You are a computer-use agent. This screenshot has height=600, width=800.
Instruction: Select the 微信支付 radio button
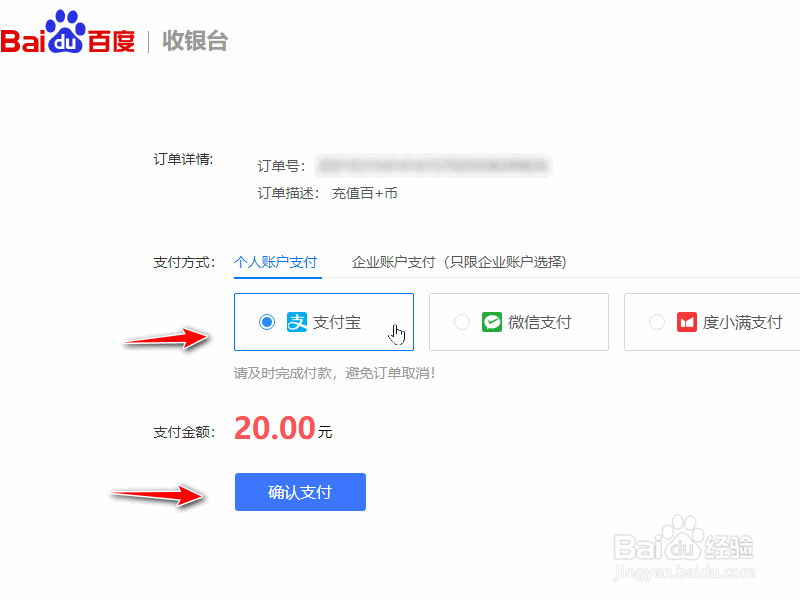(x=462, y=322)
